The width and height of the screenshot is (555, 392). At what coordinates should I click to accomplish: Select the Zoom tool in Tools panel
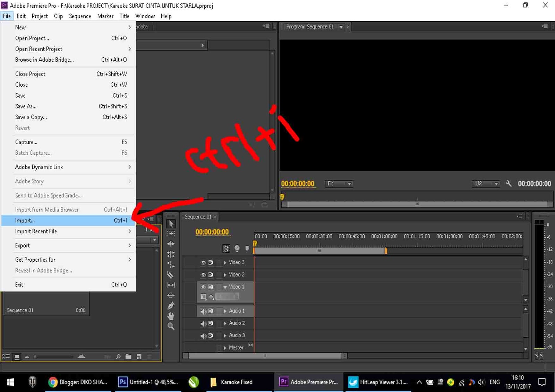[x=171, y=326]
